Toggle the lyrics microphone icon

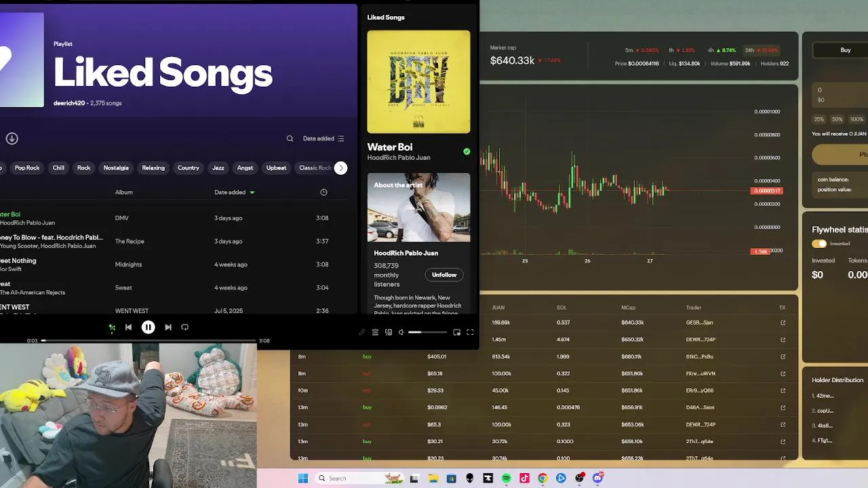(x=362, y=332)
